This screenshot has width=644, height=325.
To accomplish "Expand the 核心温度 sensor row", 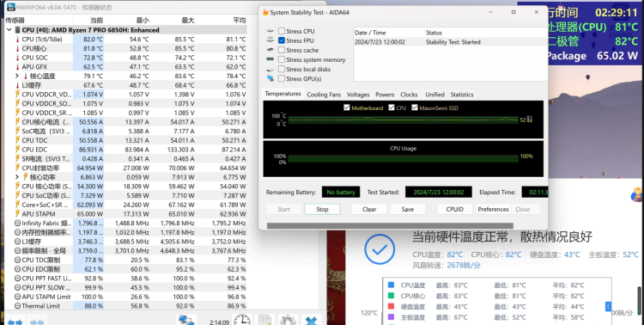I will pos(17,77).
